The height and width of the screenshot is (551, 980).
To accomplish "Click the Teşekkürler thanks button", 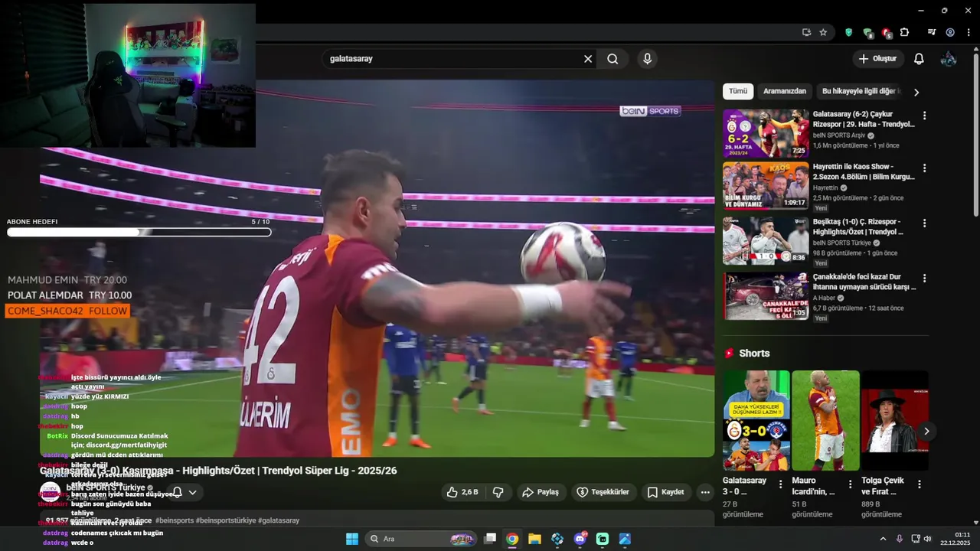I will 603,492.
